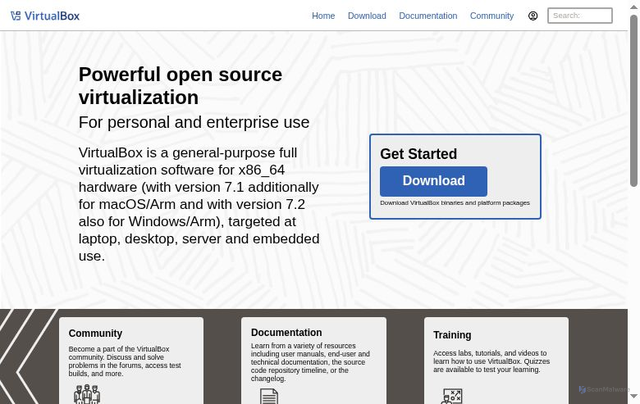Click 'Powerful open source virtualization' headline
The height and width of the screenshot is (404, 640).
(x=180, y=86)
